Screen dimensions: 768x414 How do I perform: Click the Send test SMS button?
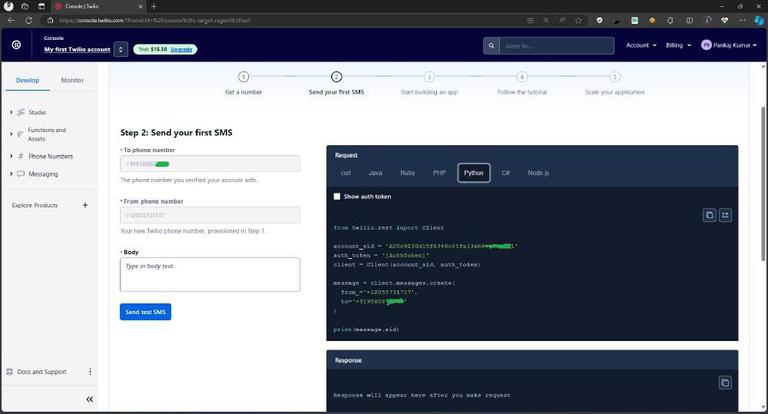tap(145, 312)
